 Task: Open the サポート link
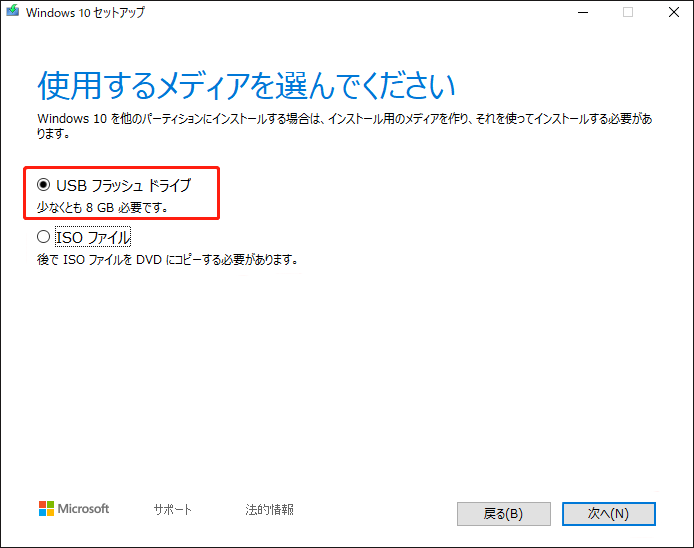pos(173,509)
